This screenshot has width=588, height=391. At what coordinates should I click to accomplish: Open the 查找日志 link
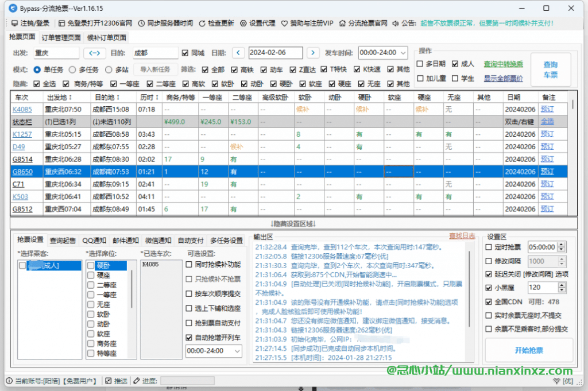[x=462, y=236]
